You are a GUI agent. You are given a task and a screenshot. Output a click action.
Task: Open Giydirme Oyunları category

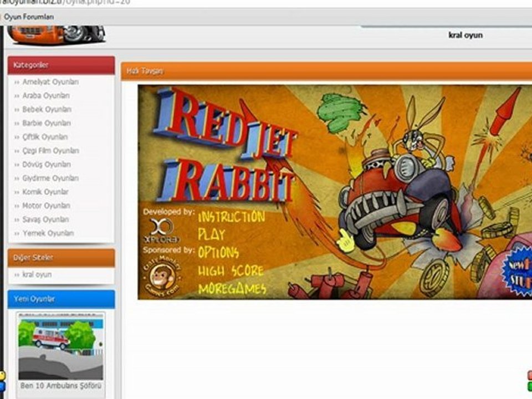click(50, 178)
